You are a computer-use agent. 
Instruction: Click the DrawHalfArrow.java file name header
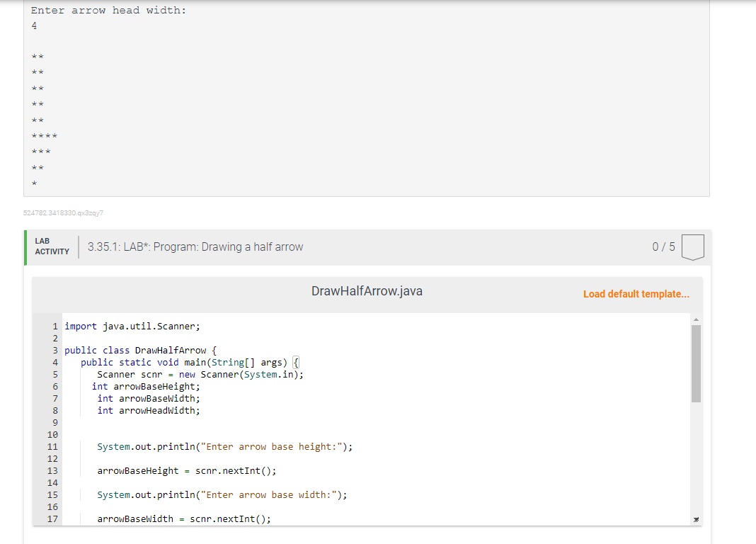pyautogui.click(x=366, y=290)
